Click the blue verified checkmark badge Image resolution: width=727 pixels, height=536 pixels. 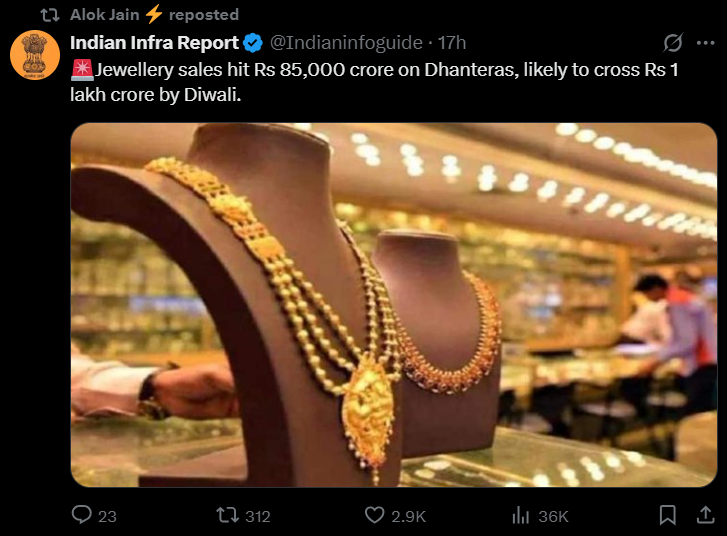tap(253, 43)
